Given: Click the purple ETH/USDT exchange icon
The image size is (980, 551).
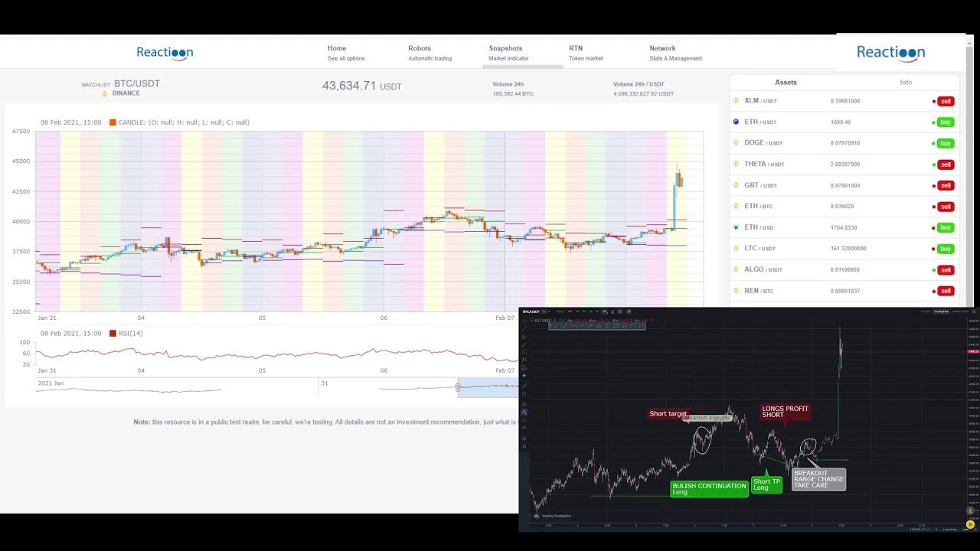Looking at the screenshot, I should pos(736,122).
